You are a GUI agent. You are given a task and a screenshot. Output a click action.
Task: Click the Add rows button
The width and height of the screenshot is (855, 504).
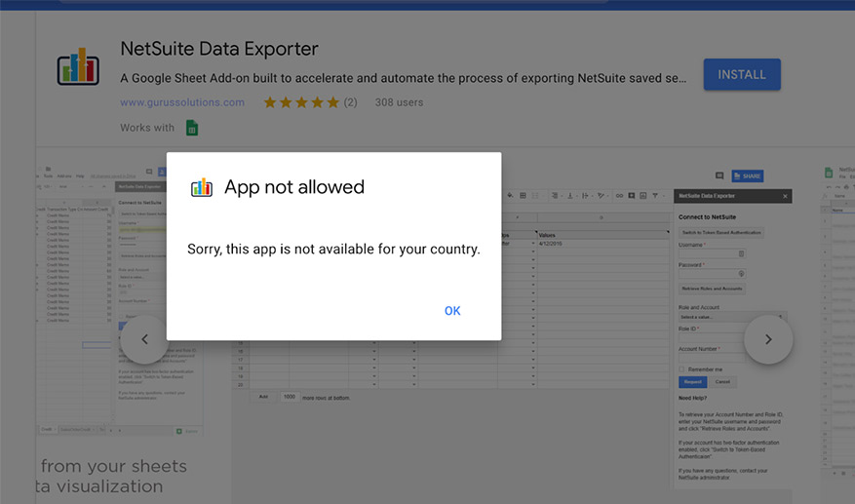click(x=263, y=397)
